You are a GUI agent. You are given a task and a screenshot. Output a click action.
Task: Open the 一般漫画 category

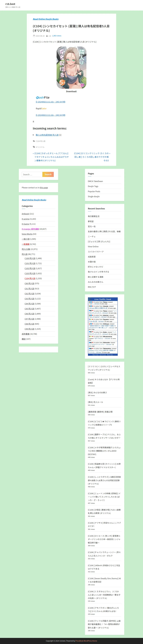(x=25, y=244)
